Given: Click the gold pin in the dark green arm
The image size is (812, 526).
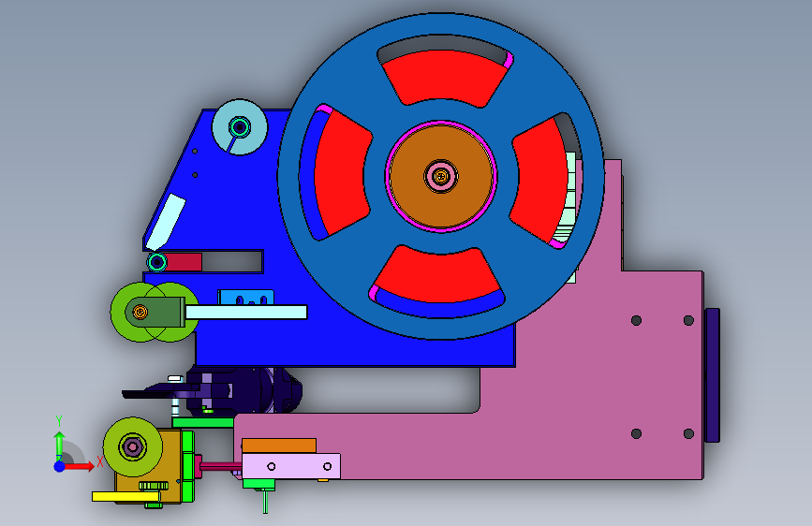Looking at the screenshot, I should pos(140,313).
